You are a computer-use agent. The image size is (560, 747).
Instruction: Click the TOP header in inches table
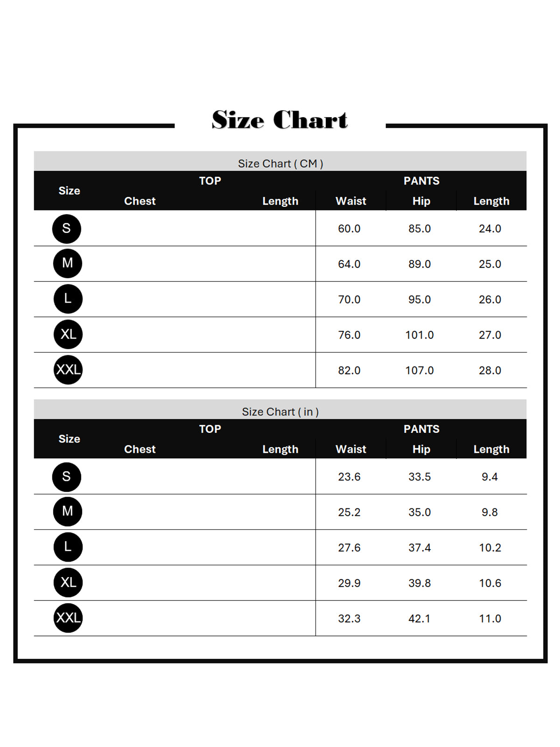[x=210, y=430]
